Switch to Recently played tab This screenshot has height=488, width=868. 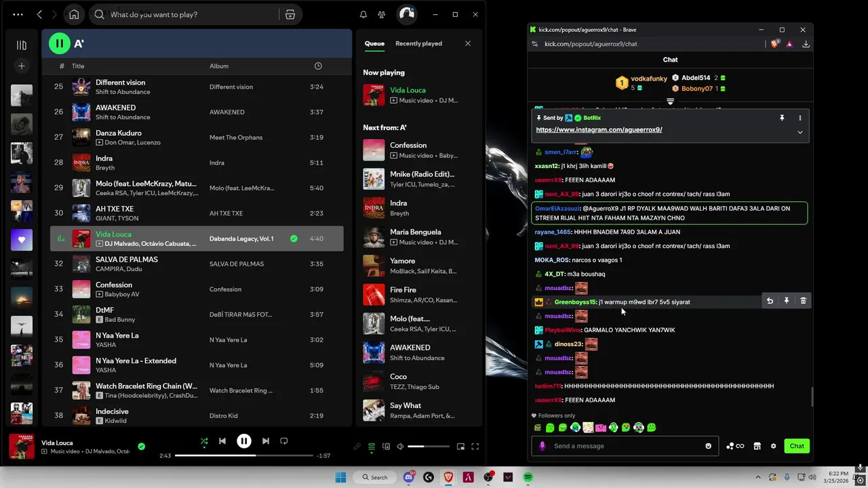coord(418,43)
